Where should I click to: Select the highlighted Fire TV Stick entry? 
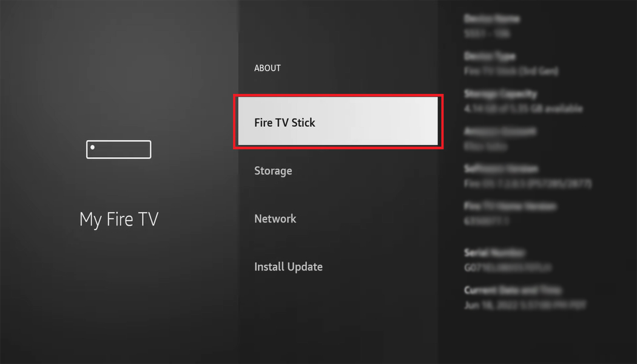(x=338, y=121)
